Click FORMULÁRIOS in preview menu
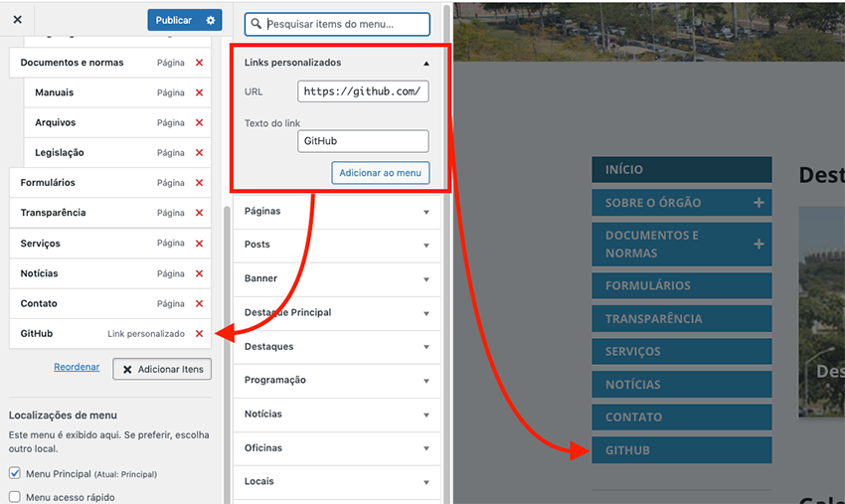Viewport: 845px width, 504px height. (682, 285)
